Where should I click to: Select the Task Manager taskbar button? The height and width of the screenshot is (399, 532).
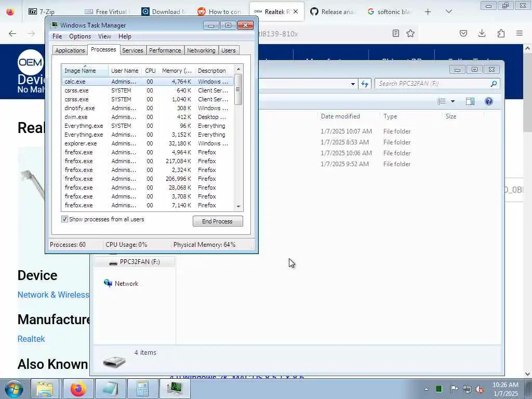[175, 389]
